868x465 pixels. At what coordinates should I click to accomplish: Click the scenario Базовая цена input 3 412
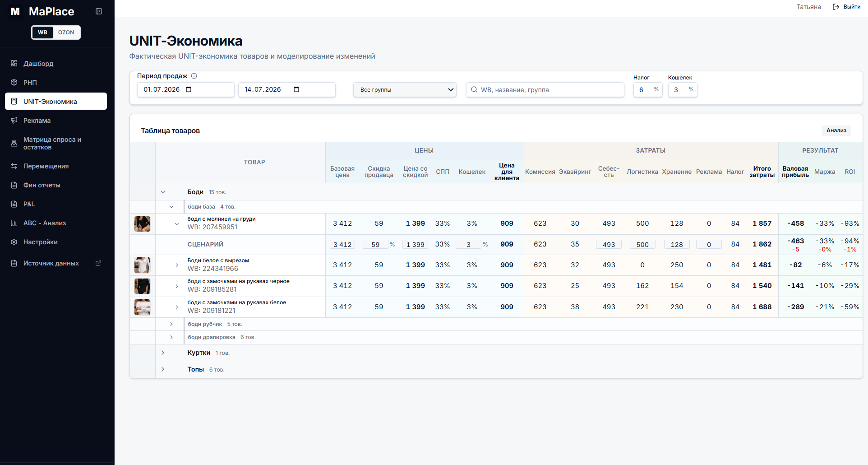342,244
